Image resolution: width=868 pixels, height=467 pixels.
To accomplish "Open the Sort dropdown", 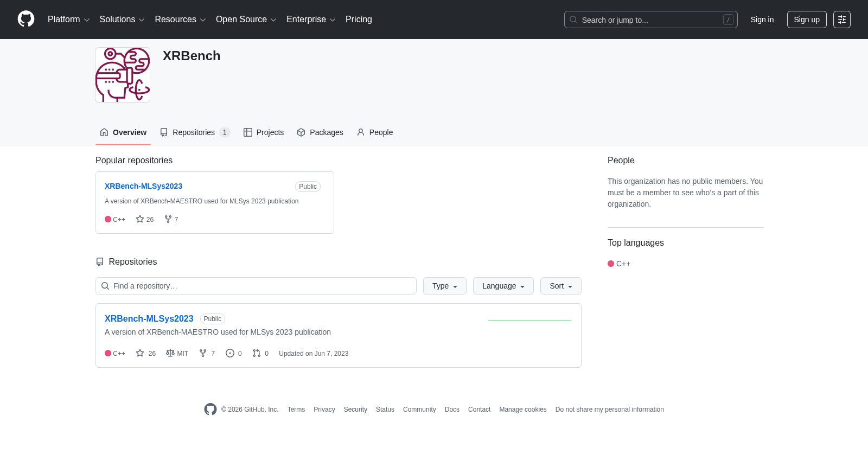I will point(561,286).
